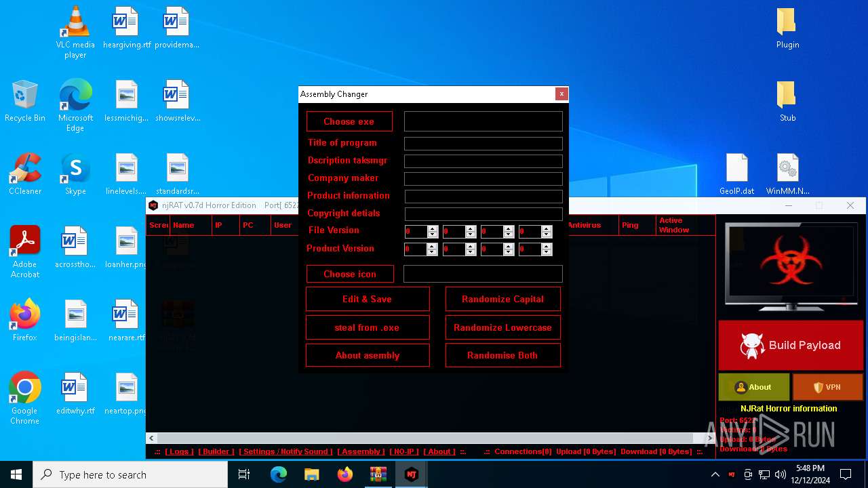Image resolution: width=868 pixels, height=488 pixels.
Task: Focus the chosen exe path field
Action: [x=484, y=121]
